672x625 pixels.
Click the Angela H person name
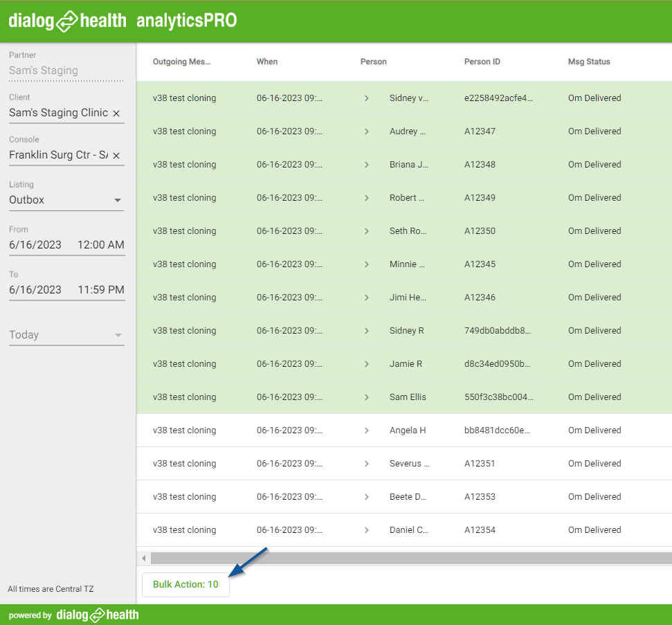408,431
